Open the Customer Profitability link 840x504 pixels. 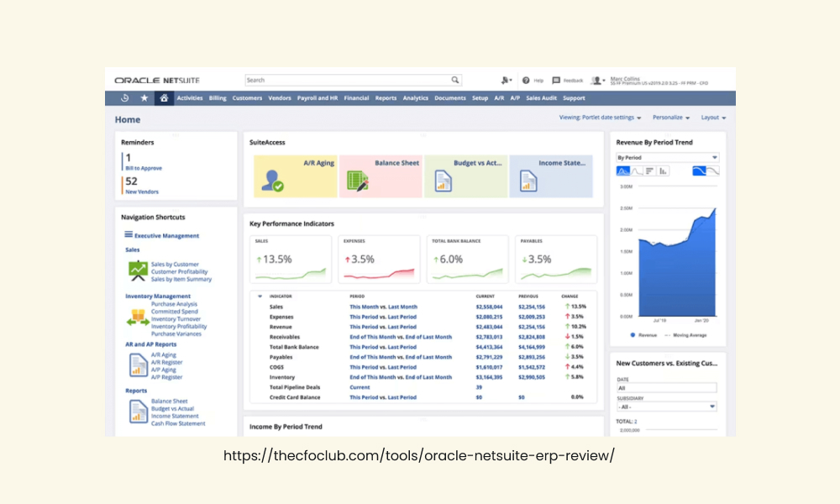(x=179, y=271)
